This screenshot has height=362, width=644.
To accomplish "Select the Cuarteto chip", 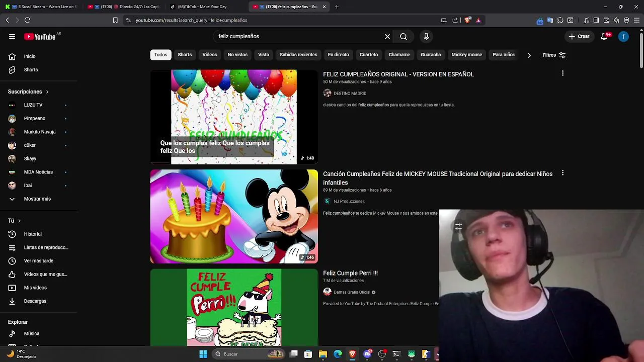I will pyautogui.click(x=369, y=55).
